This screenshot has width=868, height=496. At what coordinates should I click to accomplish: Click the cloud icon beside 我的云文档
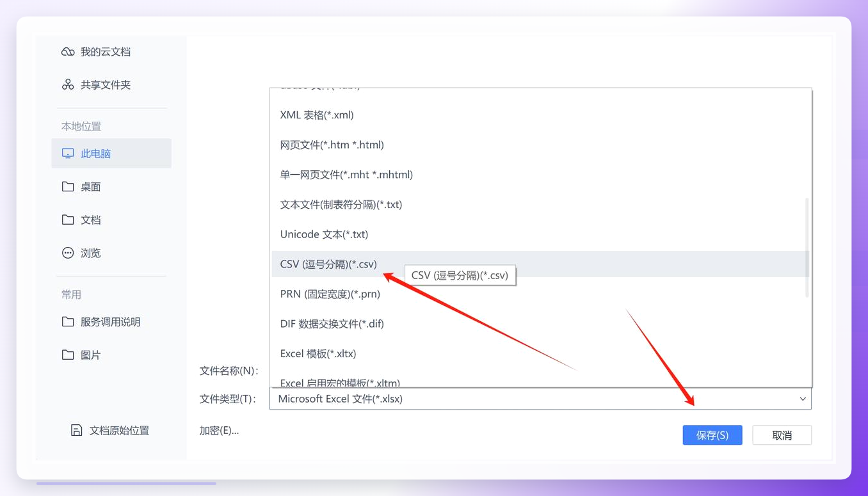pos(68,52)
